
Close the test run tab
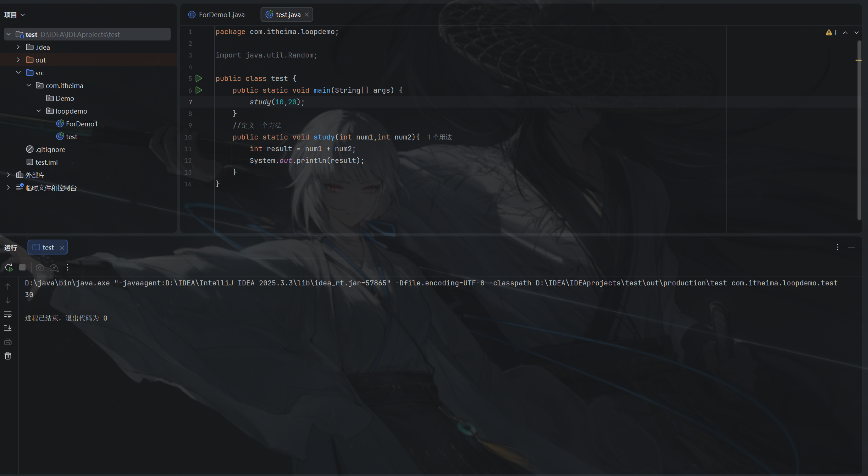[62, 248]
